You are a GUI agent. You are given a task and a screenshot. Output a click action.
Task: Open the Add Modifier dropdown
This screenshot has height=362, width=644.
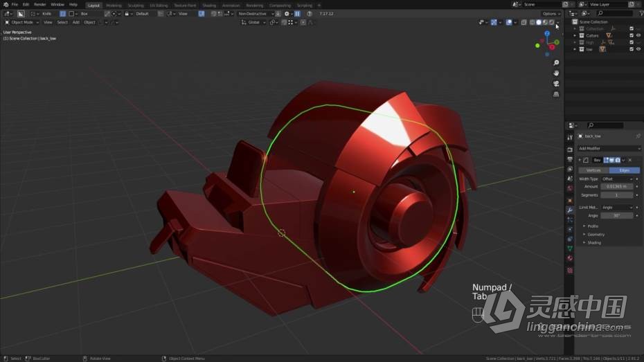click(609, 149)
